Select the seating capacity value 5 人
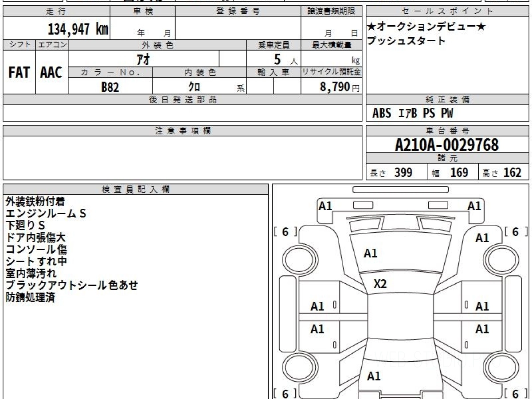532x399 pixels. pyautogui.click(x=286, y=59)
